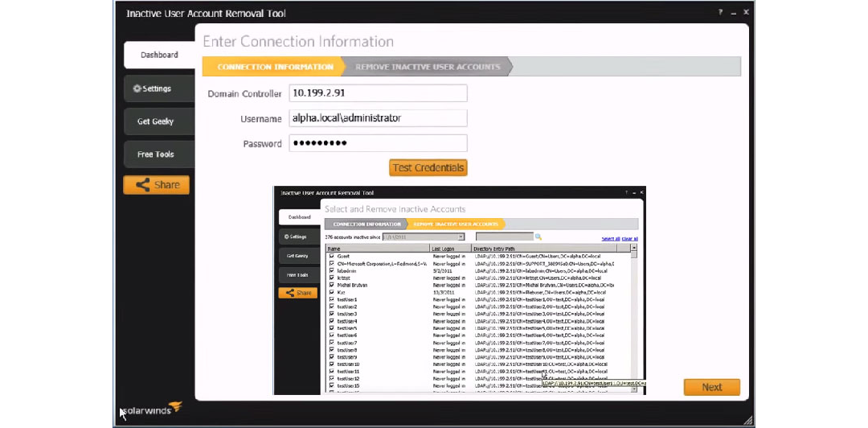Click the magnifier search icon in the preview screenshot
The height and width of the screenshot is (428, 868).
click(538, 237)
